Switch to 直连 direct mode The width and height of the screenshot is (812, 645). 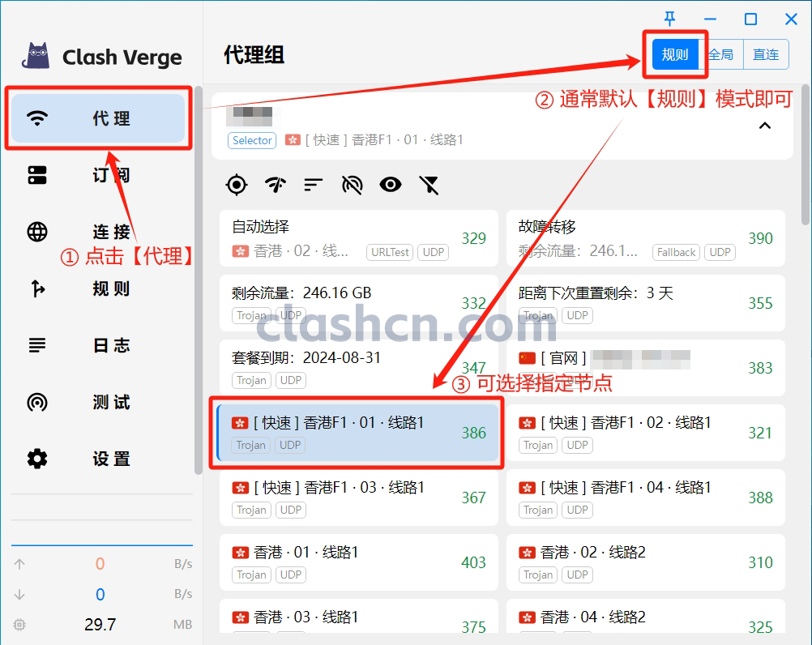[766, 54]
